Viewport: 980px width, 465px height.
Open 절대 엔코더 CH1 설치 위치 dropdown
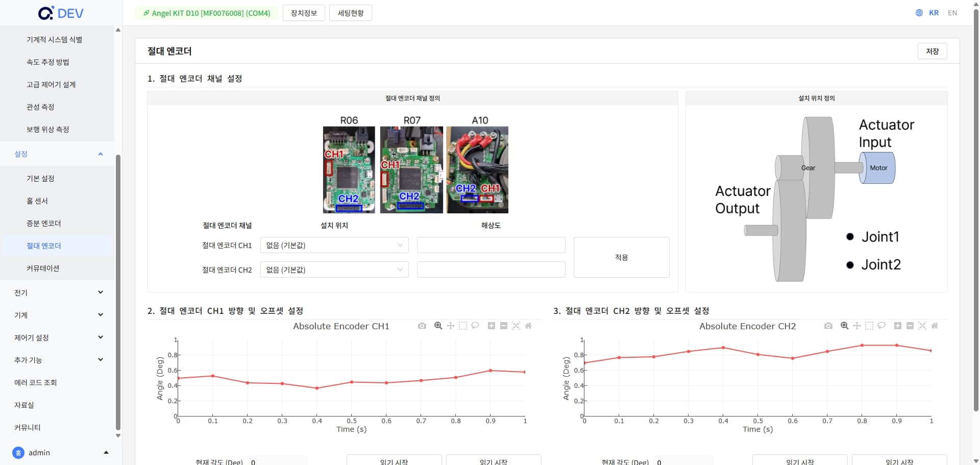334,245
